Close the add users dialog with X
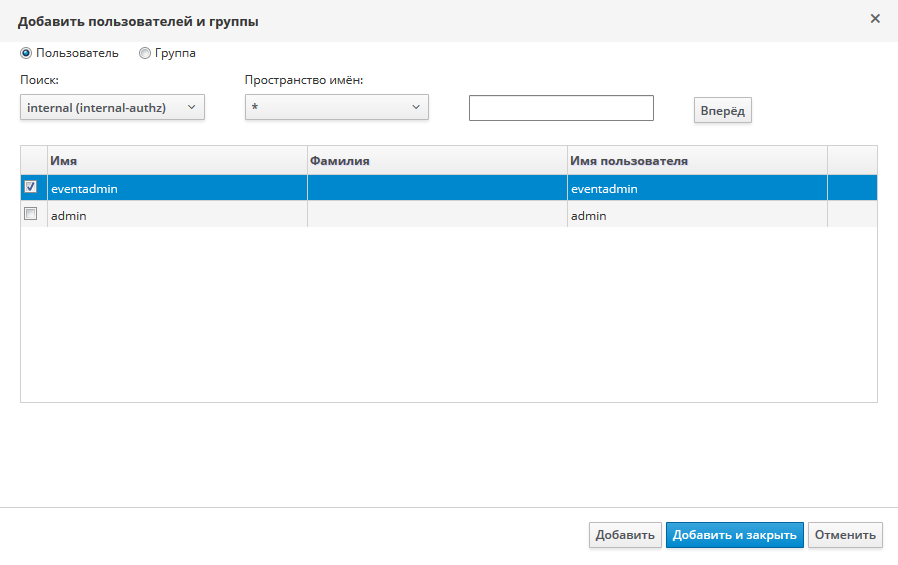Viewport: 898px width, 565px height. tap(875, 19)
